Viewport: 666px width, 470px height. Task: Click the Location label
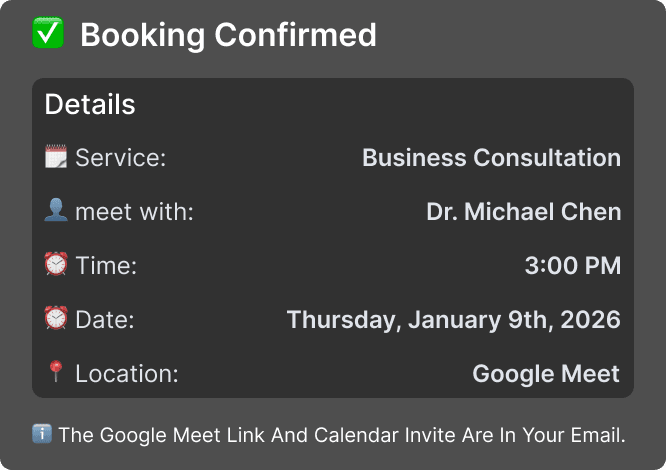click(126, 374)
